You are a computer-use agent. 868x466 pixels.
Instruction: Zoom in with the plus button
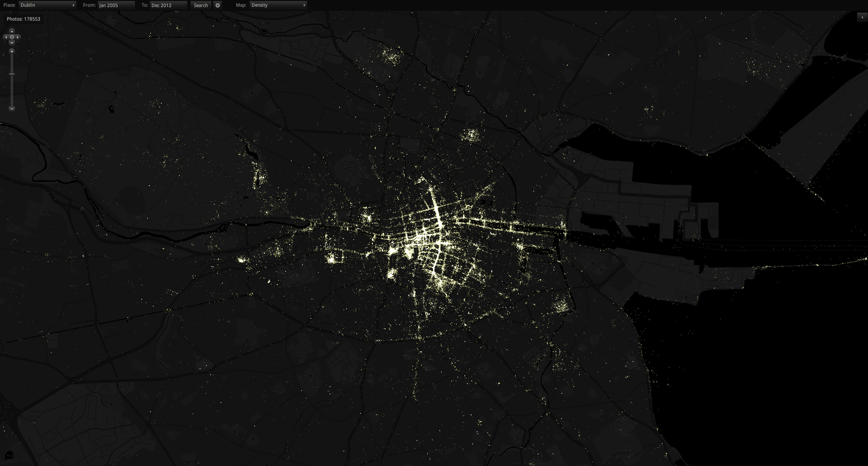(x=12, y=52)
